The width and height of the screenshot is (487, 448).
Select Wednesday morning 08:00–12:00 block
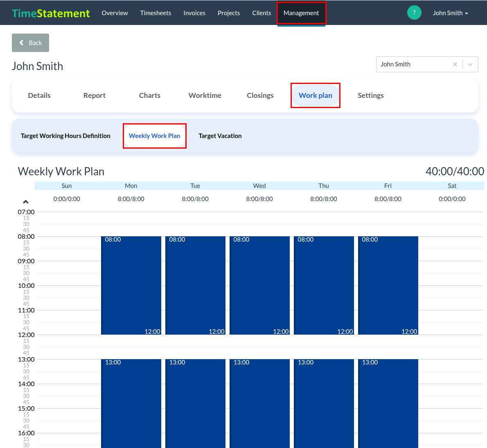(x=259, y=285)
